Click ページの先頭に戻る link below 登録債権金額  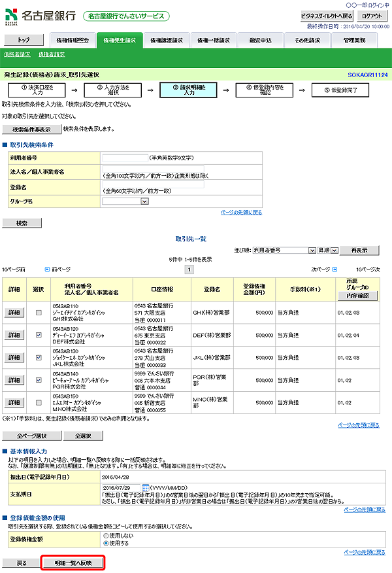point(365,552)
